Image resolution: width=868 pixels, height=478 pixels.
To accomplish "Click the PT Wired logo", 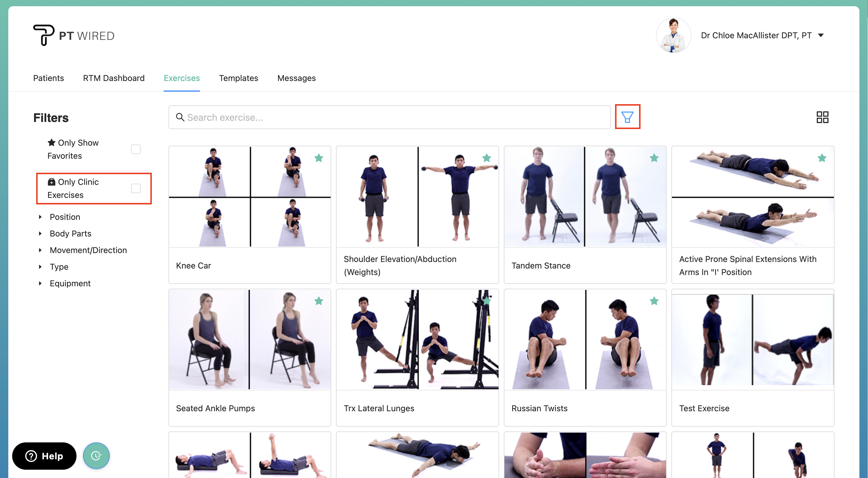I will click(74, 35).
